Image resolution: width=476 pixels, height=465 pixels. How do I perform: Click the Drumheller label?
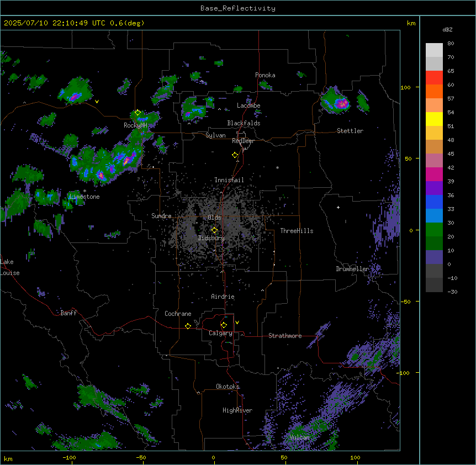352,269
